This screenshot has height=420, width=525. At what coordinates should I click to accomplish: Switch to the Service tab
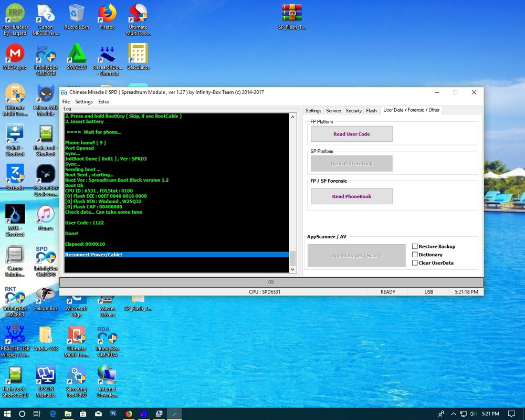click(333, 111)
